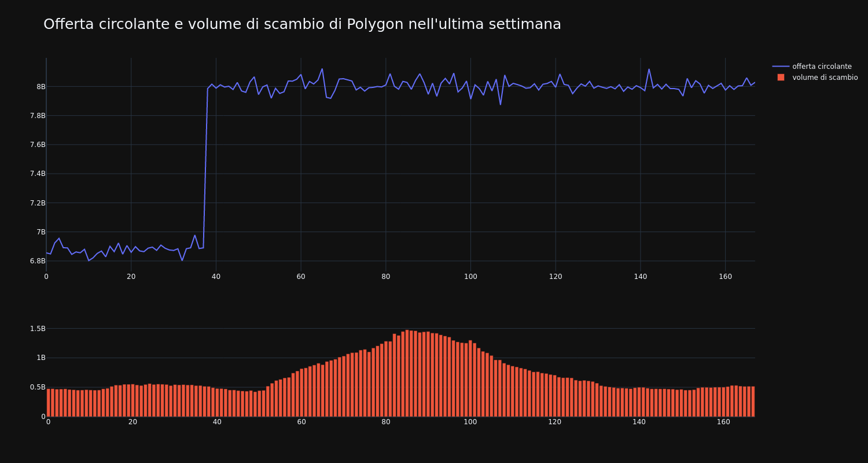Click the '120' x-axis tick on the line chart
868x463 pixels.
(x=556, y=277)
